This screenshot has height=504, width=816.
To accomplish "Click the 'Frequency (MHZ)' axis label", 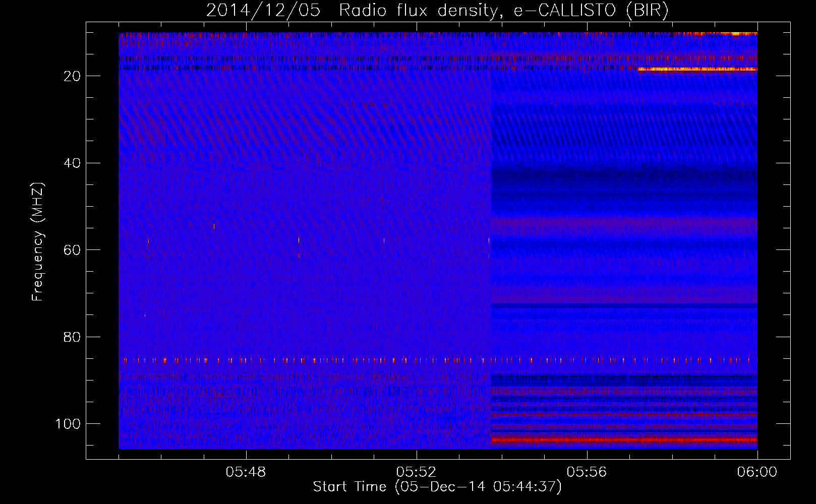I will pyautogui.click(x=38, y=241).
